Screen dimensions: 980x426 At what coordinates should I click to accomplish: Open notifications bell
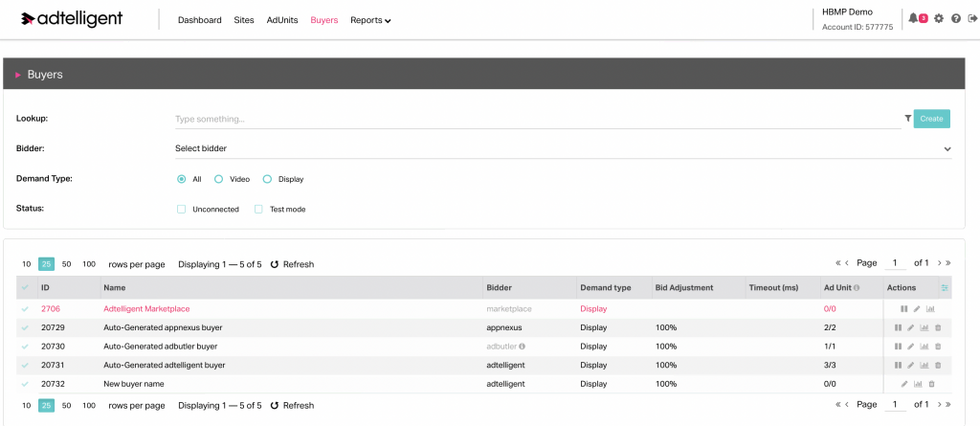914,19
